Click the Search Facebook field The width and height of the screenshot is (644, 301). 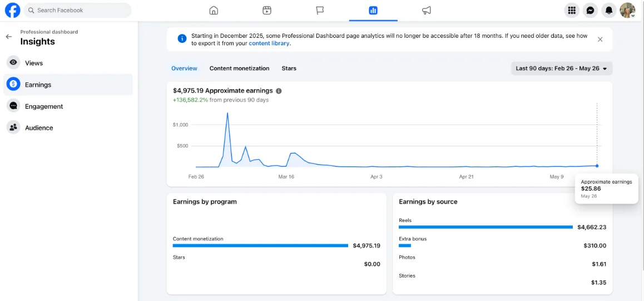pos(77,10)
